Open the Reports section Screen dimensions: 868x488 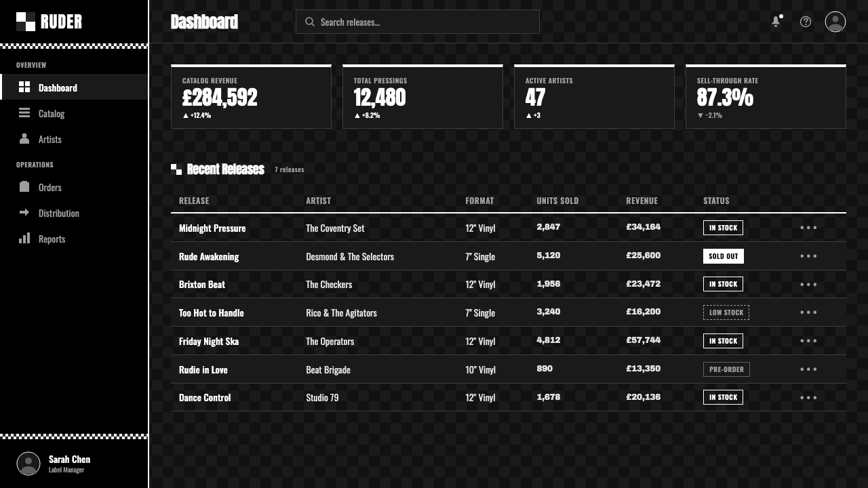[x=74, y=239]
